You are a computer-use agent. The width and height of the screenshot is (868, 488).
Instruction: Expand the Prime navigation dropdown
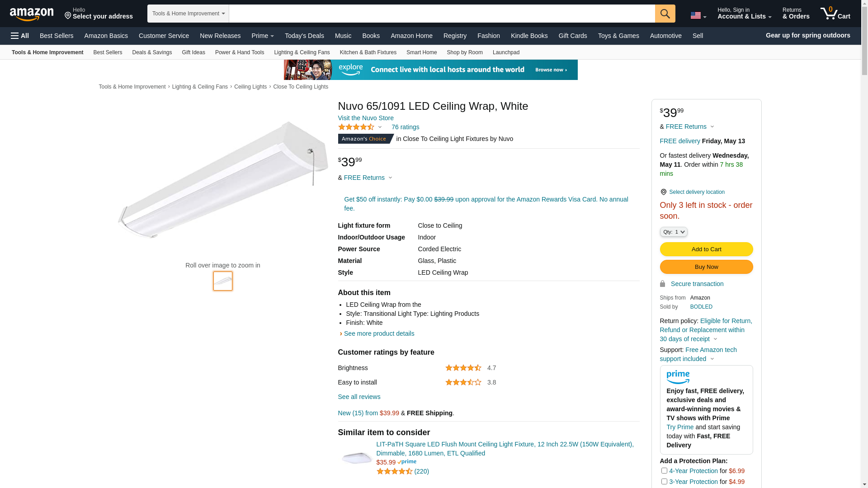click(263, 36)
